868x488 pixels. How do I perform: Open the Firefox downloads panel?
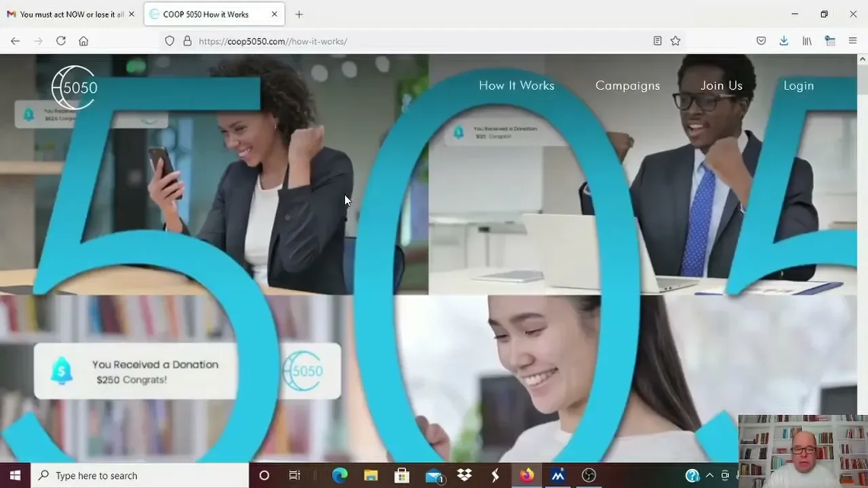tap(783, 41)
